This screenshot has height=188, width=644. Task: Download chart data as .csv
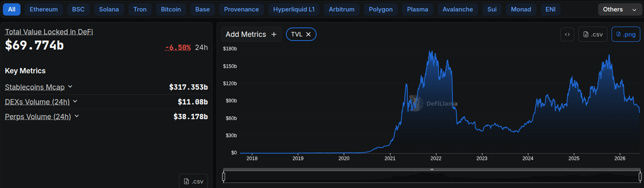click(x=593, y=34)
